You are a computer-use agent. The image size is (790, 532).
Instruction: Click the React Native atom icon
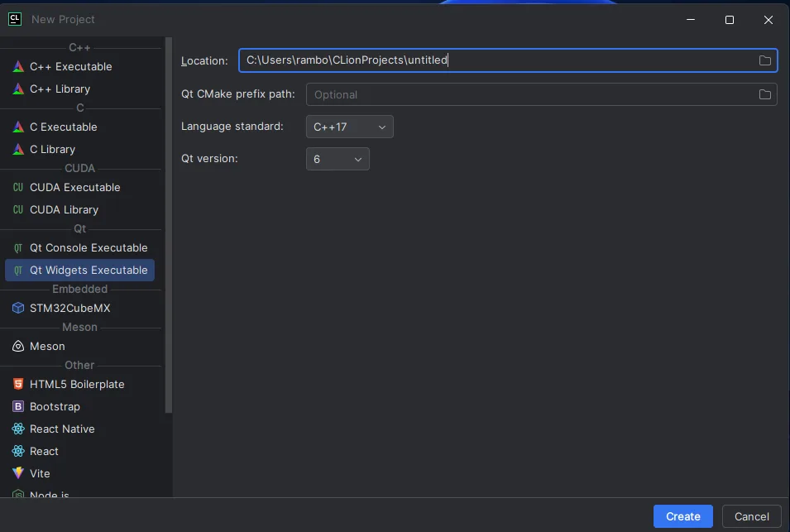point(18,429)
